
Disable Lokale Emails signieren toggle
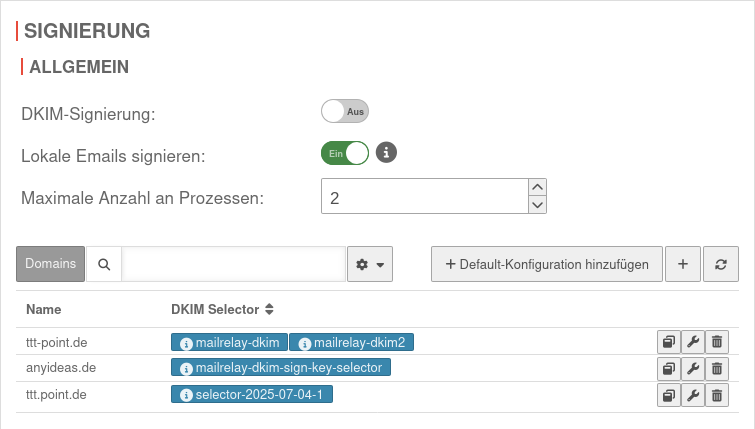(345, 153)
